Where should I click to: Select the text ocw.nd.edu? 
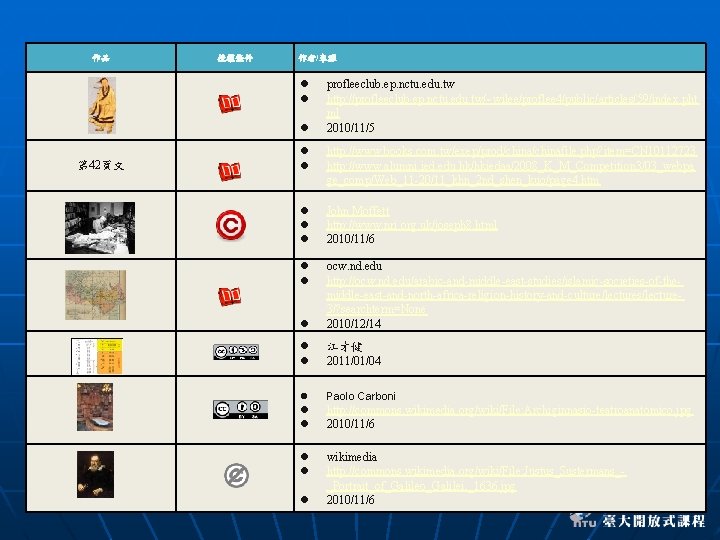pyautogui.click(x=354, y=266)
